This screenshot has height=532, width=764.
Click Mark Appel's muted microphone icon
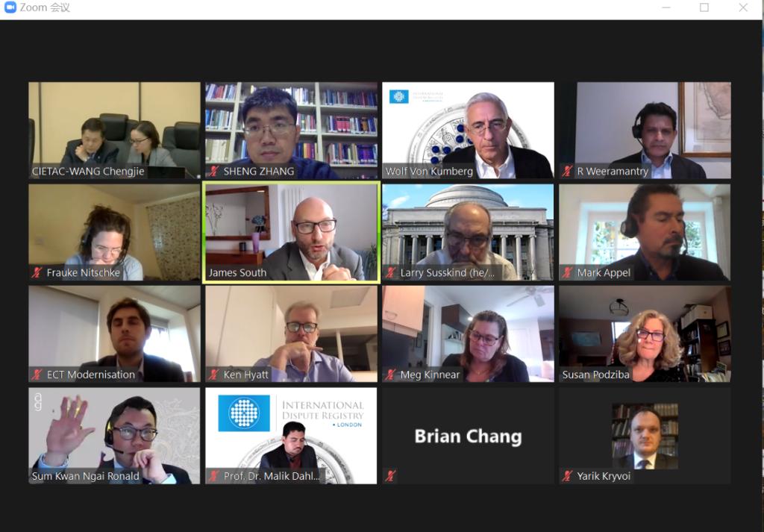pos(567,272)
